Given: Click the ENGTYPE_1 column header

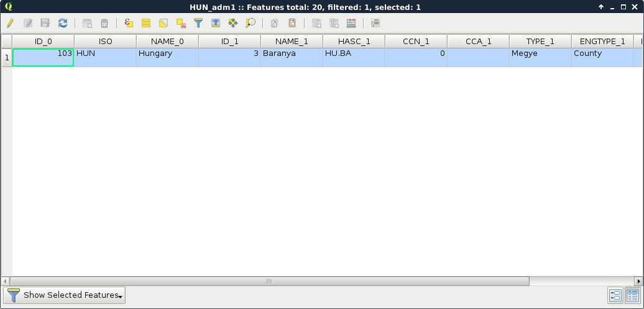Looking at the screenshot, I should [x=602, y=42].
